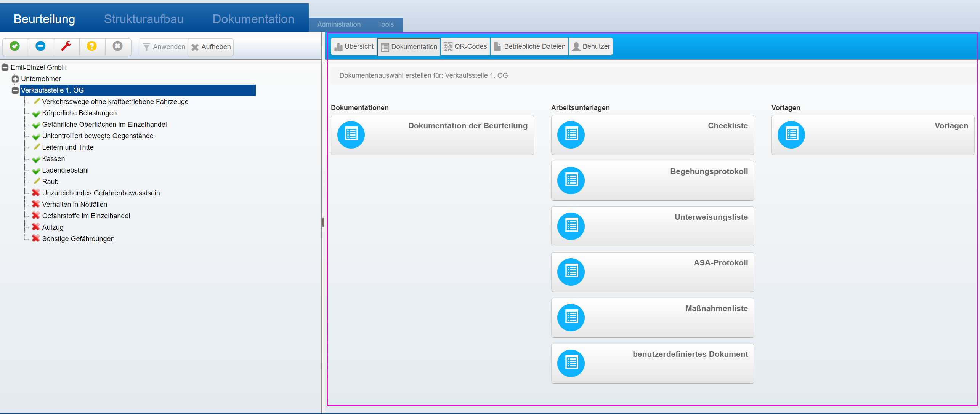Click the grey cross filter icon
Screen dimensions: 980x414
118,46
